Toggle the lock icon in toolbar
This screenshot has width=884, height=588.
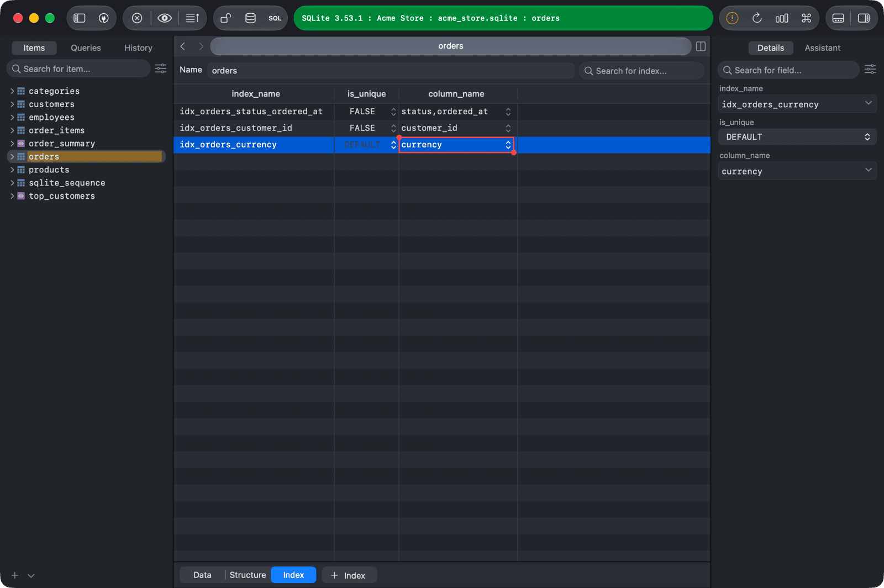coord(225,18)
